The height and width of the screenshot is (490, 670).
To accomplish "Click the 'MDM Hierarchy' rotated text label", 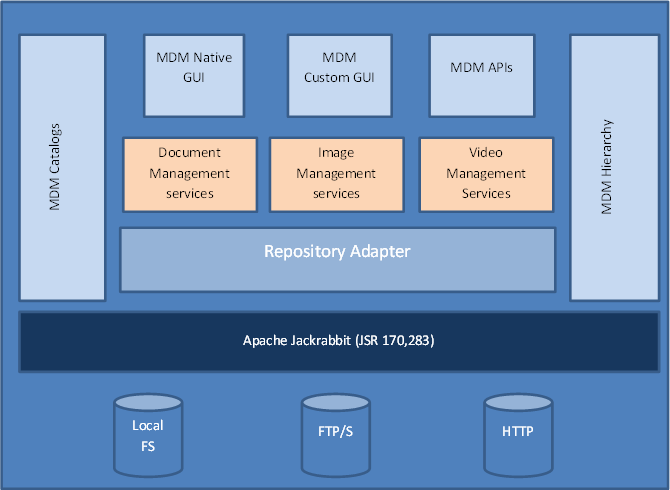I will tap(606, 168).
